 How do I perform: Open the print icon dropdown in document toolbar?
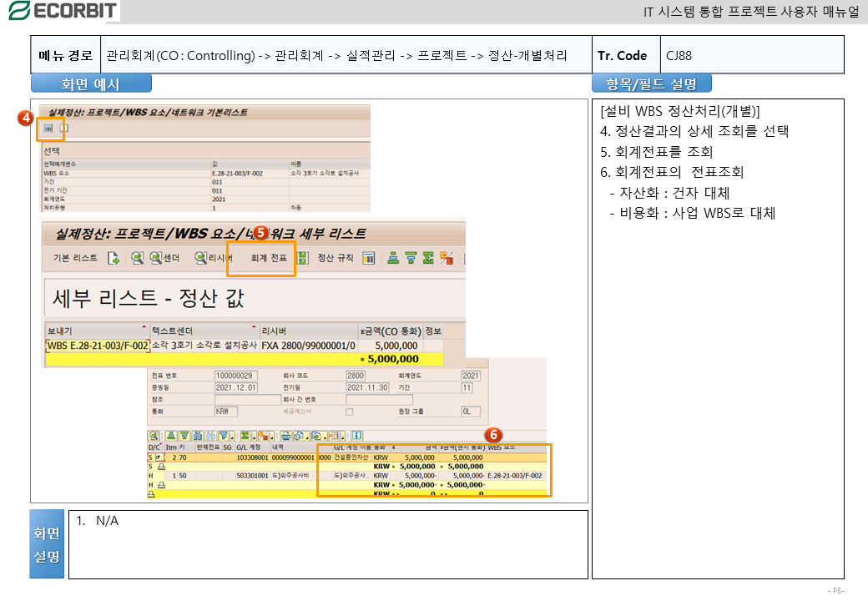pyautogui.click(x=286, y=435)
